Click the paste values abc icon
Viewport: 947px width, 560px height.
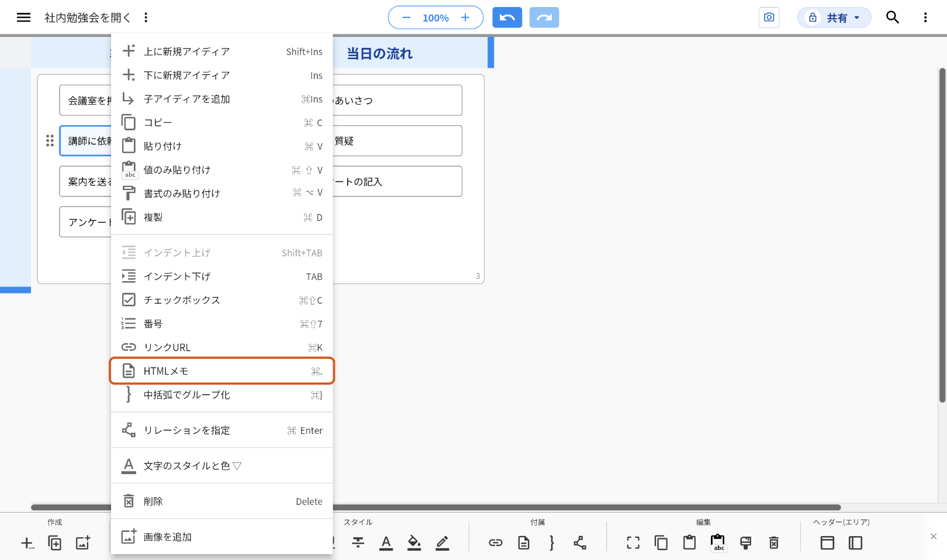pyautogui.click(x=718, y=543)
